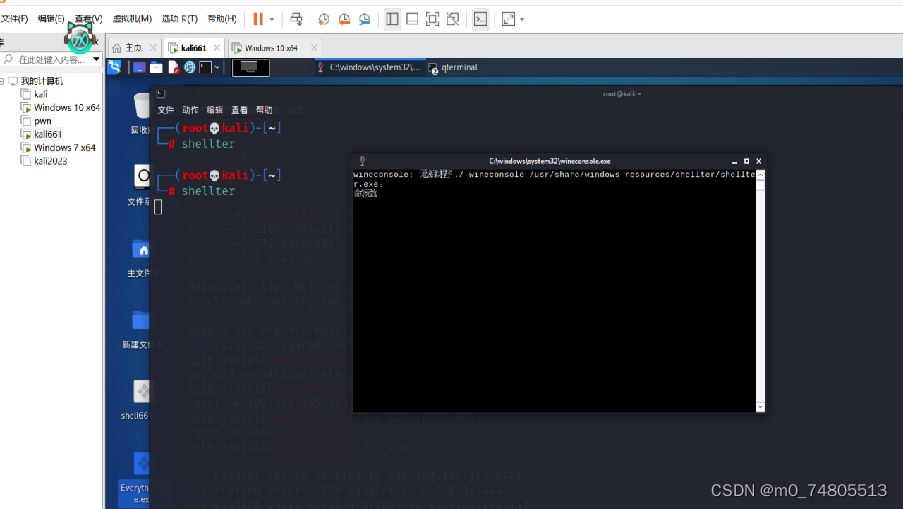Click wineconsole scrollbar up arrow
Image resolution: width=903 pixels, height=509 pixels.
[x=760, y=174]
